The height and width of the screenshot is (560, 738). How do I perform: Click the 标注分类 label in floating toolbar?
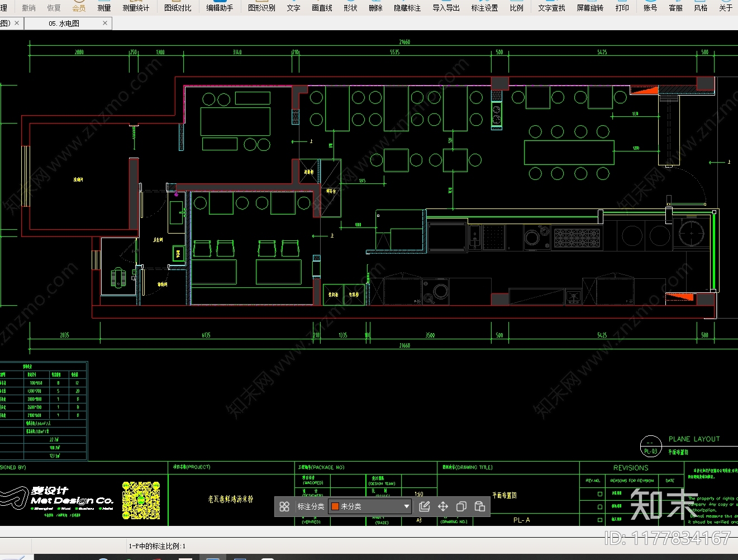tap(311, 506)
